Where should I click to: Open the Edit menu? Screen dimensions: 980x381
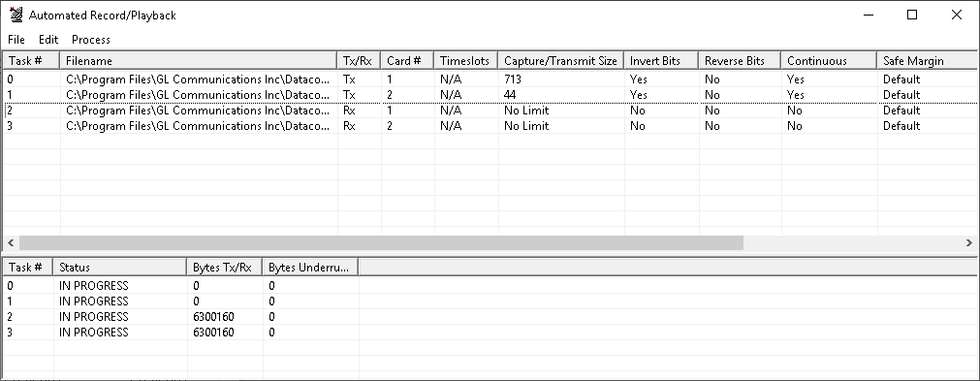48,40
